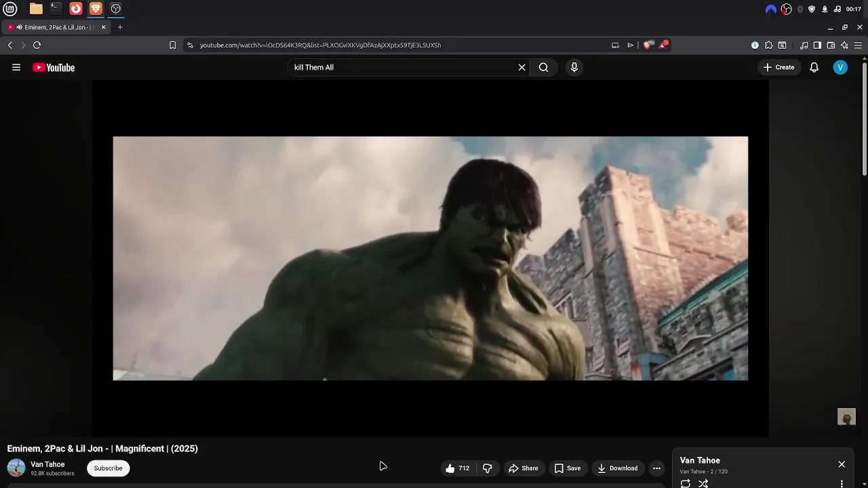Open the browser main hamburger menu
Image resolution: width=868 pixels, height=488 pixels.
(x=859, y=45)
